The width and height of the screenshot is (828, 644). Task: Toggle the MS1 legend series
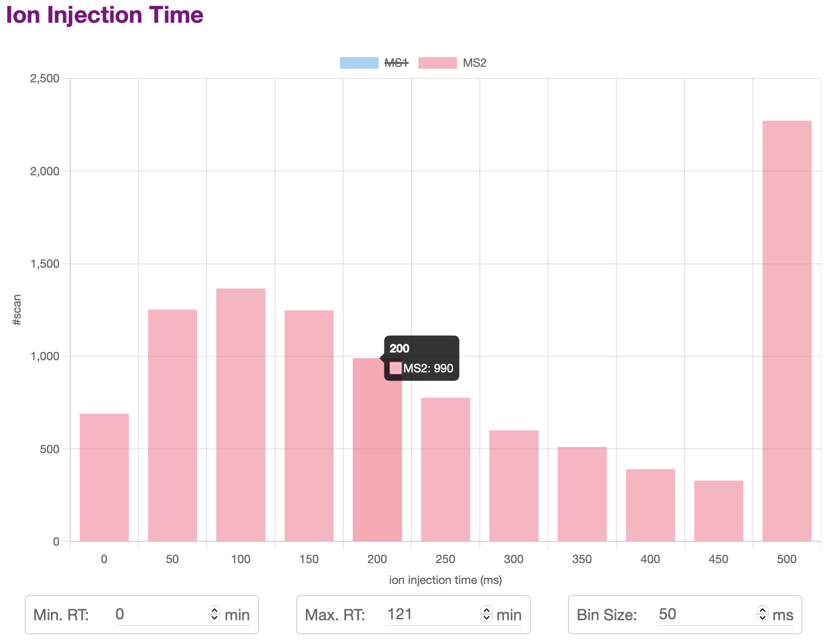(396, 63)
